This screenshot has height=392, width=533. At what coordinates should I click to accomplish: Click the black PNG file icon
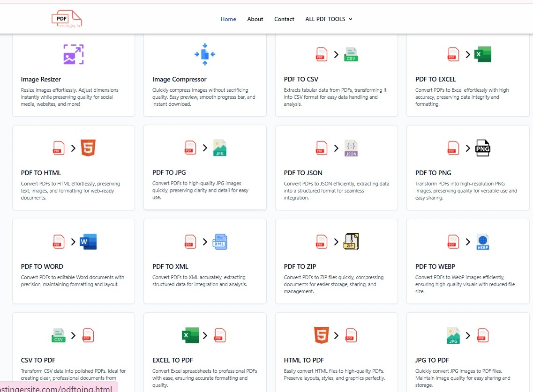[x=482, y=148]
